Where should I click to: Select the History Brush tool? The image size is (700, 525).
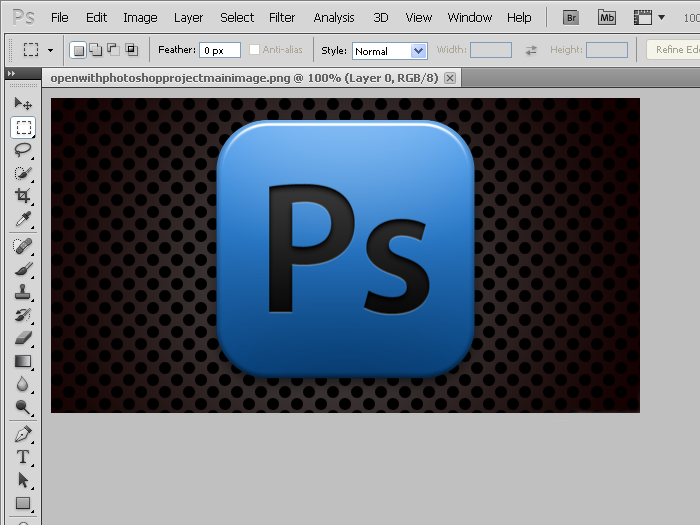coord(23,315)
